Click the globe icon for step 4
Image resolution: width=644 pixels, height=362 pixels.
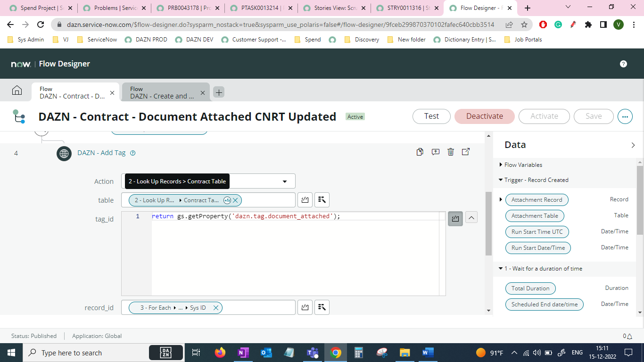click(x=64, y=153)
